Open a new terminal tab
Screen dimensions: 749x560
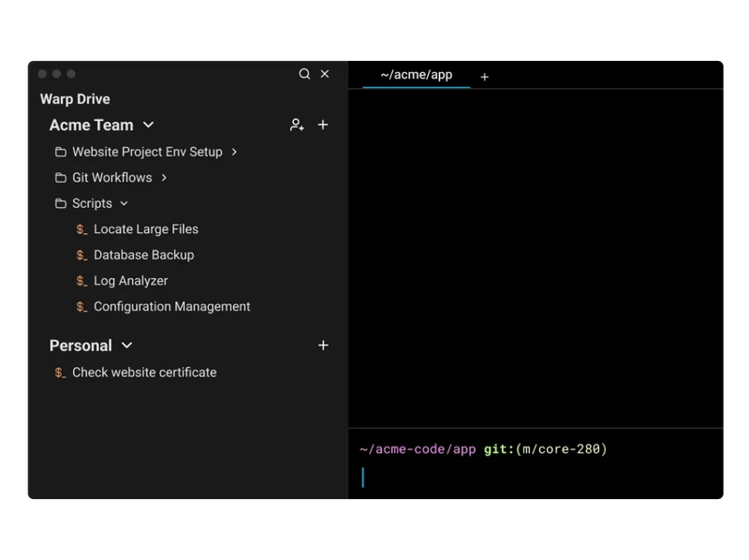pyautogui.click(x=484, y=77)
